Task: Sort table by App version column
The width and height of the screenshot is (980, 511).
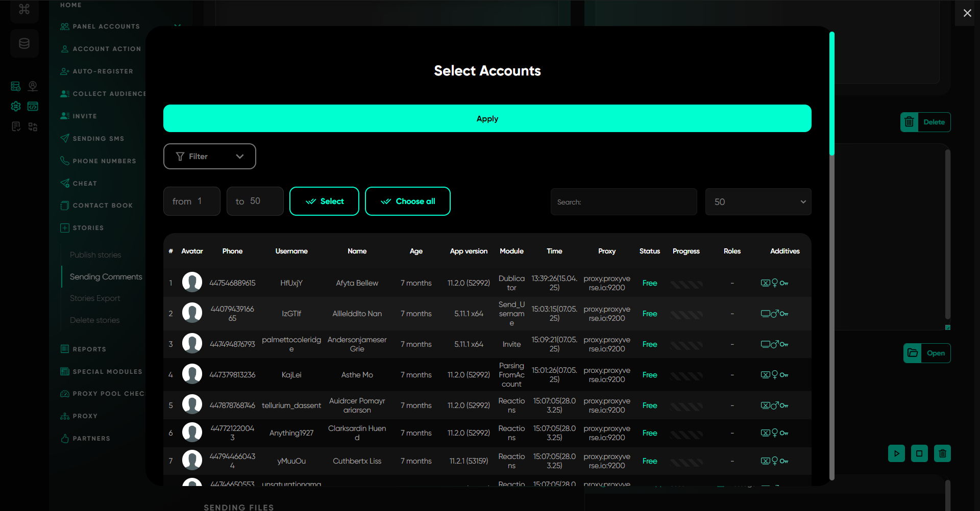Action: coord(468,251)
